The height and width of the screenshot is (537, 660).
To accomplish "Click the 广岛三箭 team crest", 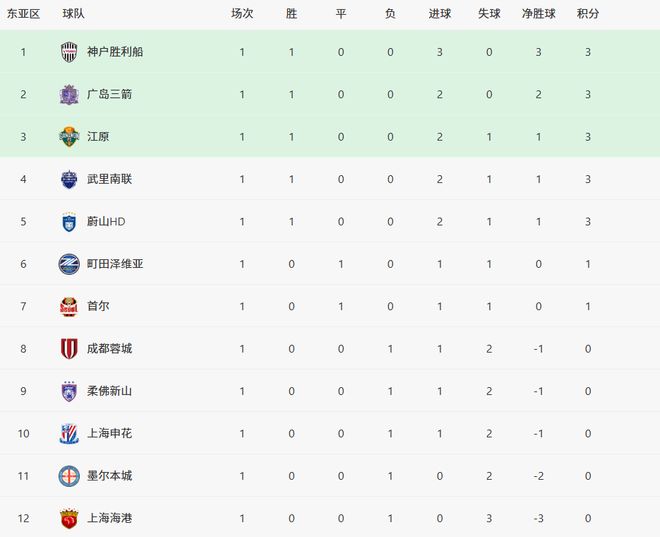I will tap(69, 94).
